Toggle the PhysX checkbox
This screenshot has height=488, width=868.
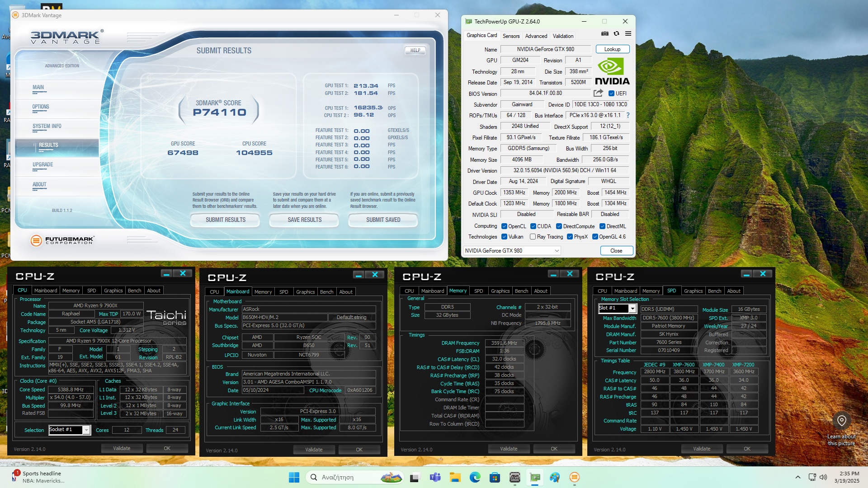[x=570, y=237]
